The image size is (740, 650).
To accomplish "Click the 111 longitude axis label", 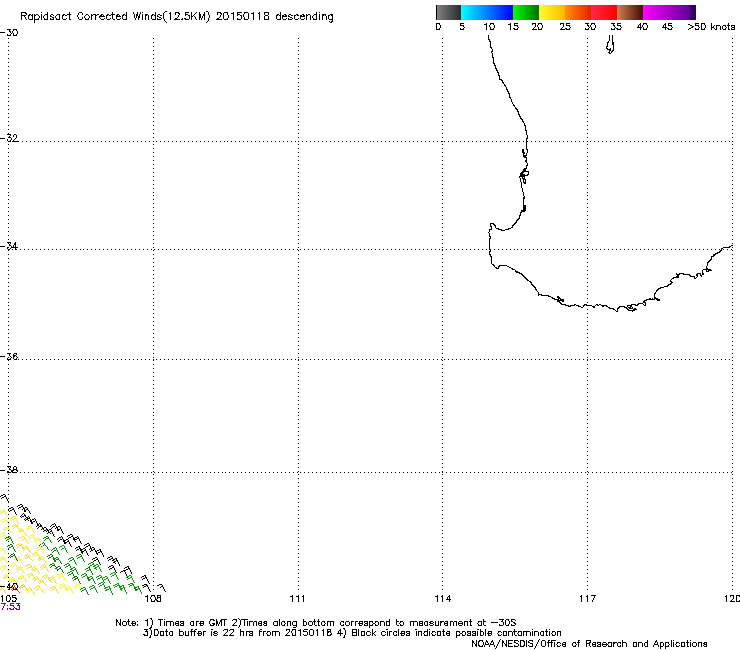I will 297,599.
